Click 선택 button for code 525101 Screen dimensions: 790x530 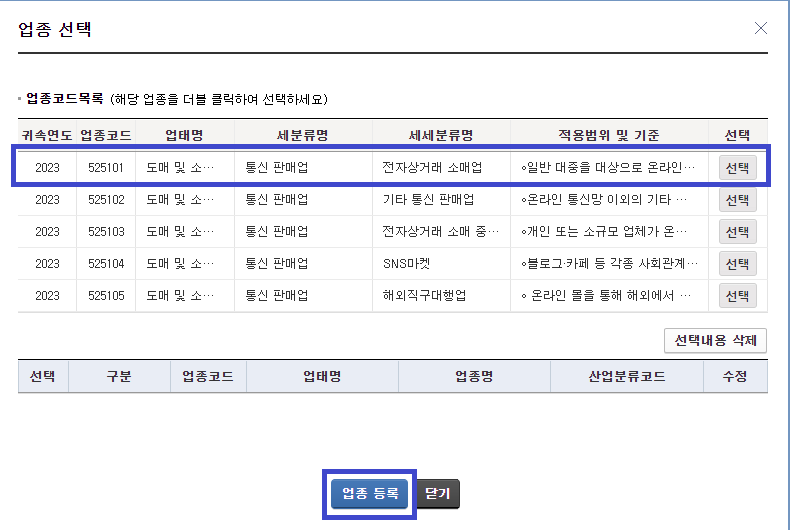tap(738, 168)
